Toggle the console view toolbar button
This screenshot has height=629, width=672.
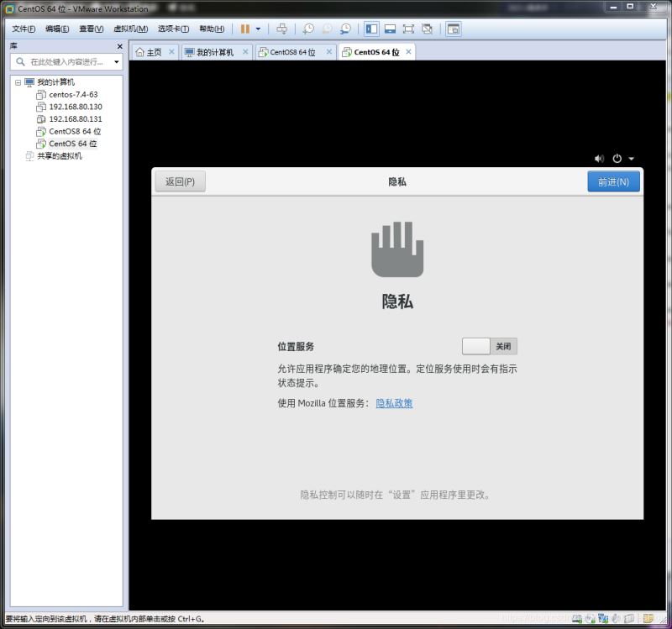[x=453, y=29]
